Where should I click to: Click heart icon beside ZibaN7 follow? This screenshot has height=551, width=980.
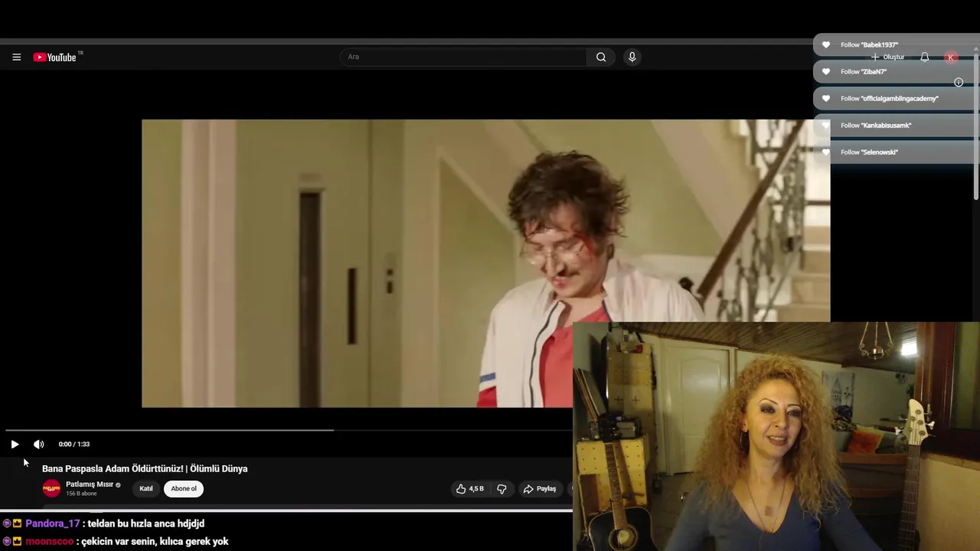tap(826, 72)
